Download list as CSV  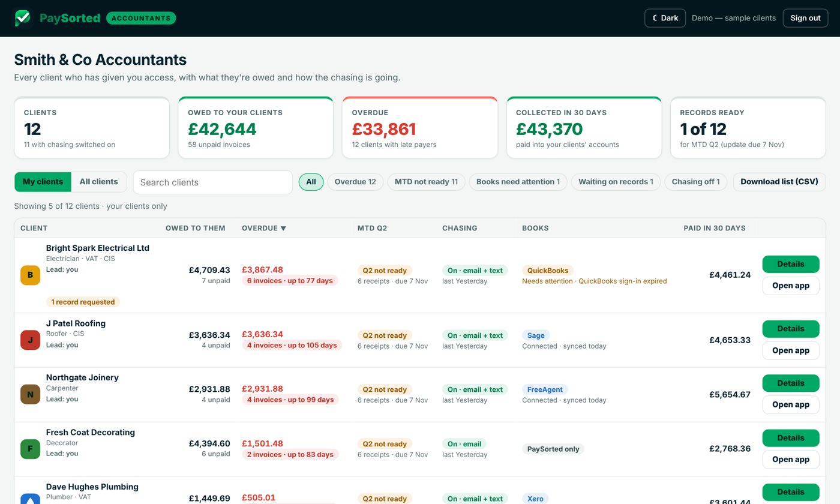[779, 182]
